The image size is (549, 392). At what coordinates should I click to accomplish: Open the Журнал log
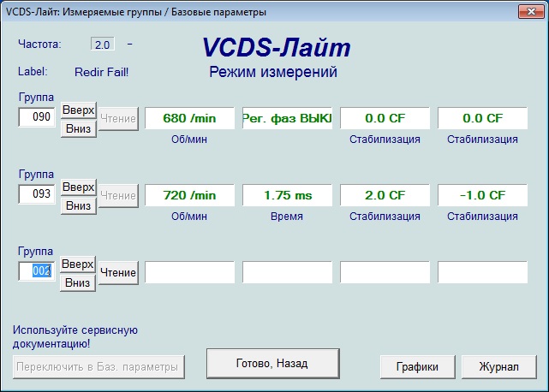coord(499,366)
